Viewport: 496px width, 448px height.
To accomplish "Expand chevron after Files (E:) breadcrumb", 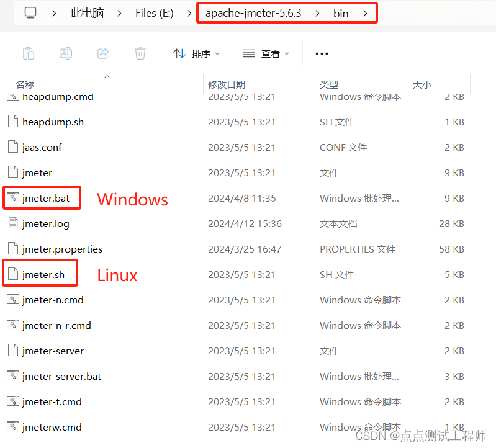I will pos(189,14).
